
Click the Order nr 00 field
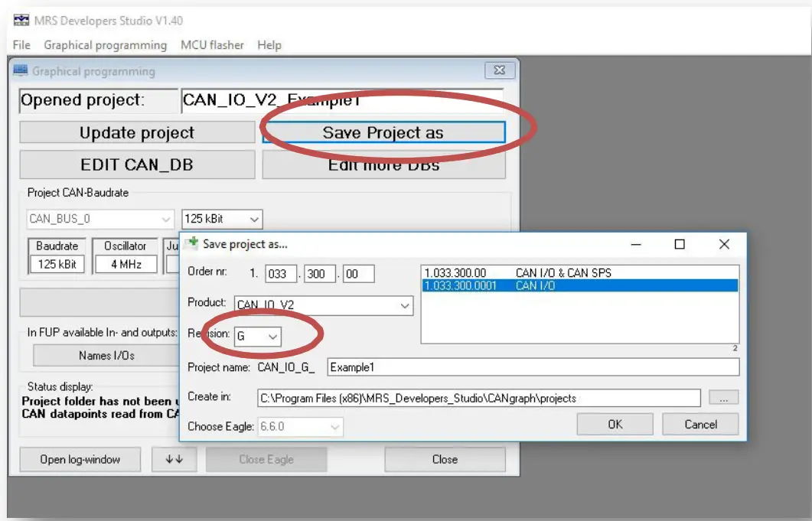(x=358, y=274)
